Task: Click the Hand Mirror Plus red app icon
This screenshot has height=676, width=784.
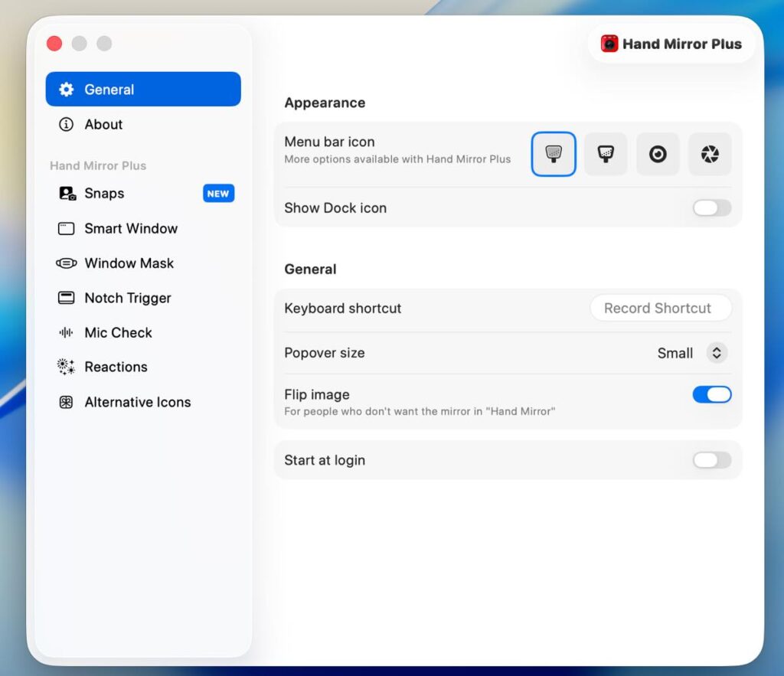Action: pyautogui.click(x=609, y=44)
